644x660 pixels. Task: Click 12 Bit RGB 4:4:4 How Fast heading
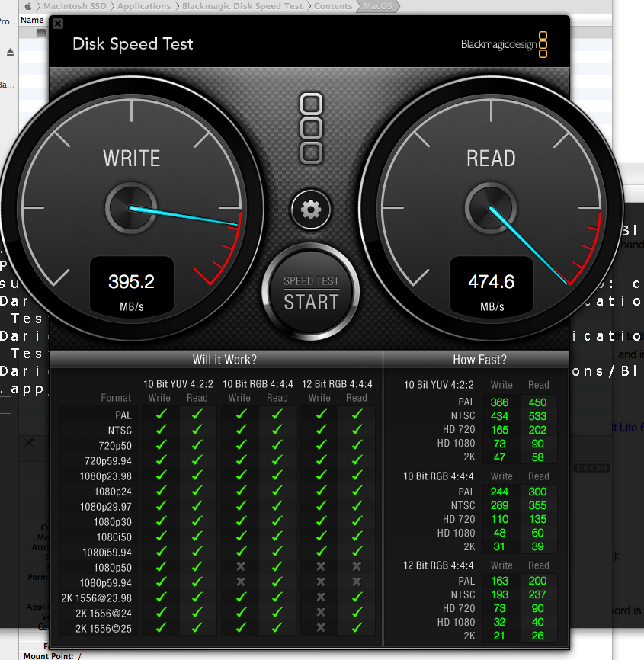pos(438,565)
